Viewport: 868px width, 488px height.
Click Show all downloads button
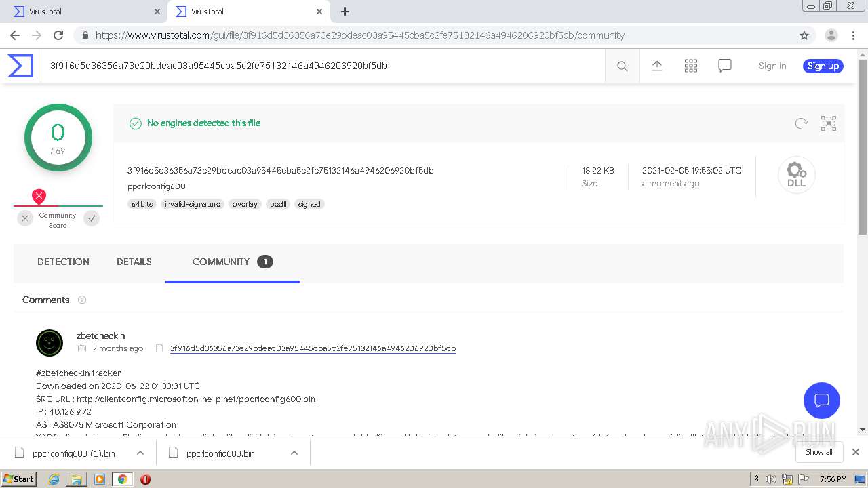point(819,452)
